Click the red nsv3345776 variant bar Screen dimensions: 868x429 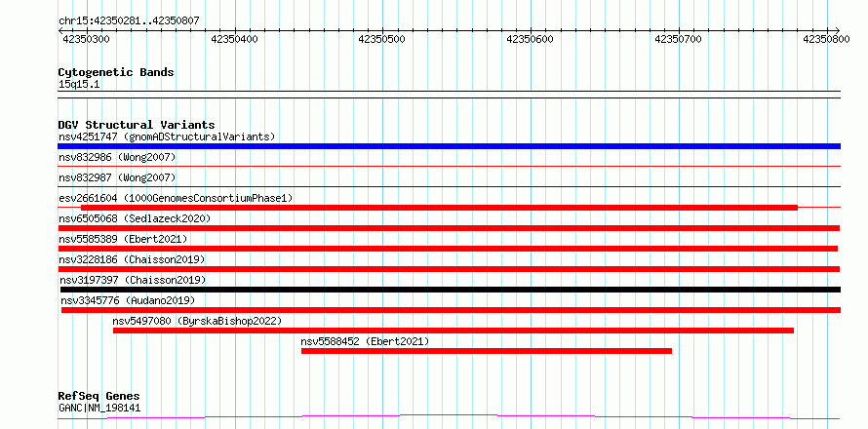[452, 310]
